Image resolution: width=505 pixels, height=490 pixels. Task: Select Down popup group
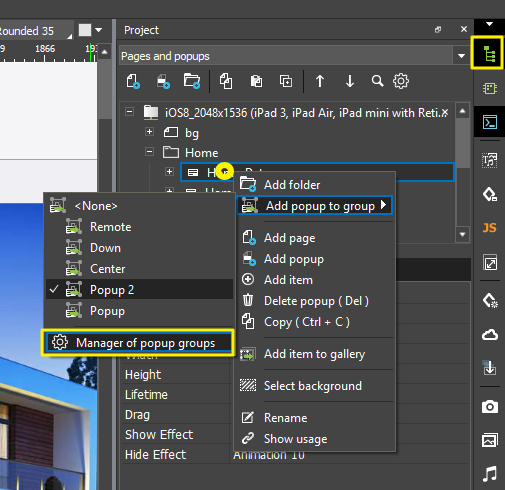139,248
